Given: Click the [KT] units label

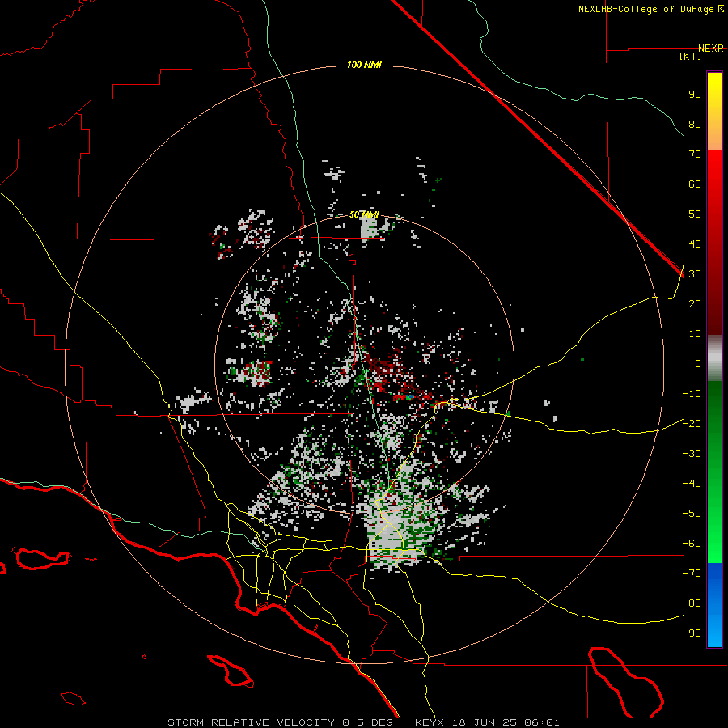Looking at the screenshot, I should 691,56.
